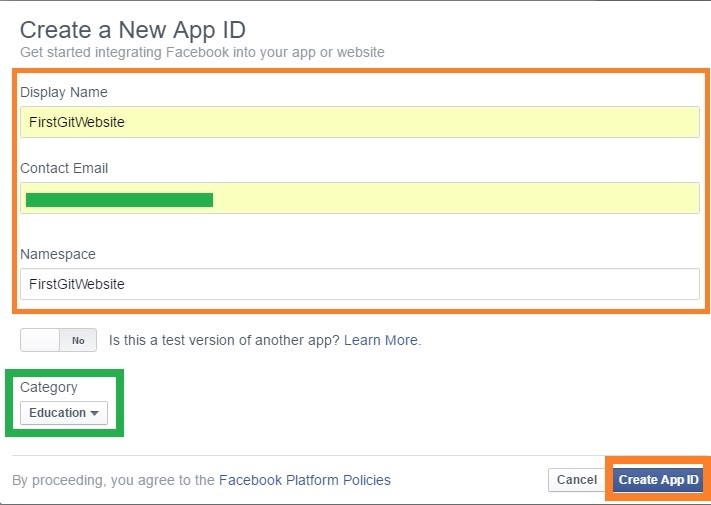
Task: Click the arrow beside Education
Action: (95, 413)
